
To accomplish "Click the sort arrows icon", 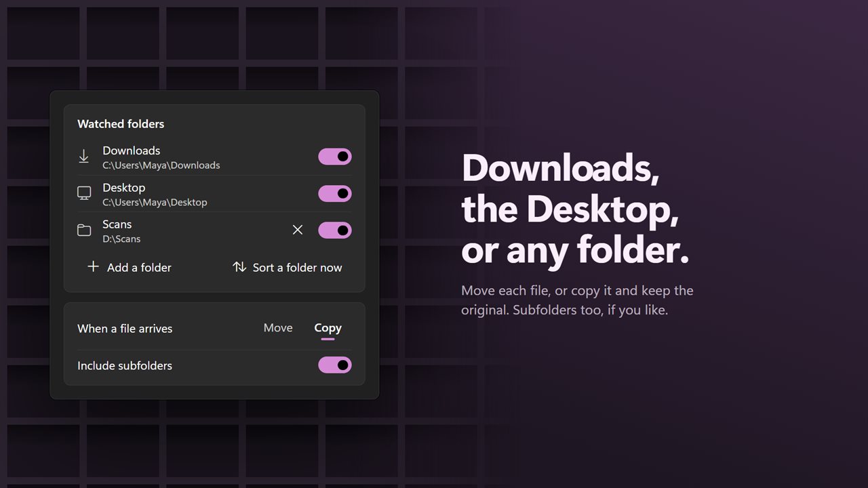I will (x=239, y=267).
